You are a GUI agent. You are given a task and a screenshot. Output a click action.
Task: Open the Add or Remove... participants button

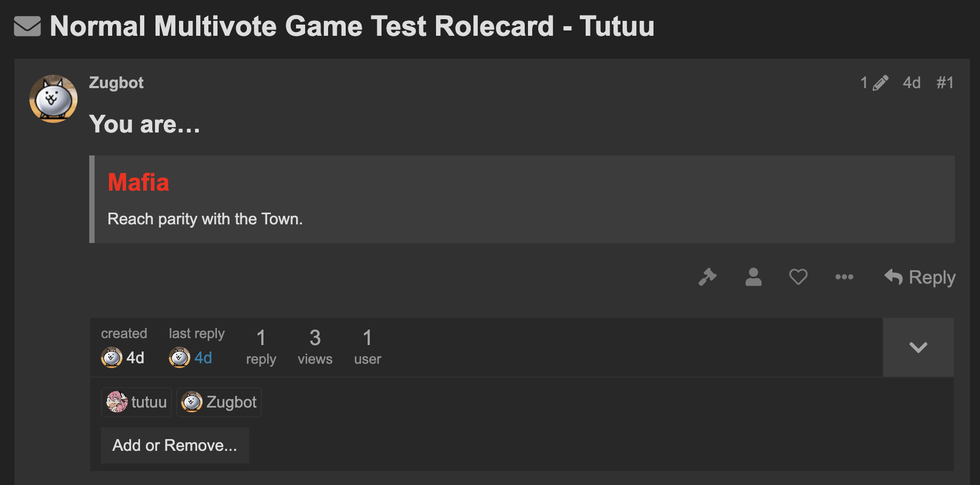pos(175,445)
